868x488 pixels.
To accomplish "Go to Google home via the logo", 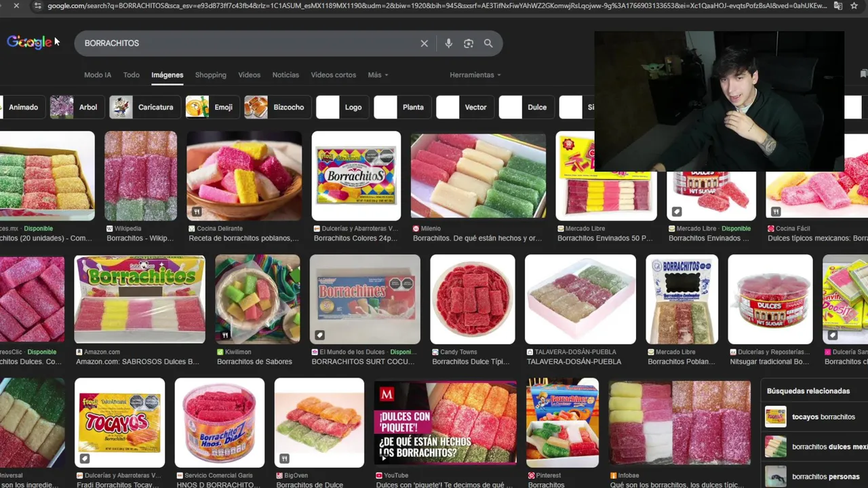I will tap(29, 42).
